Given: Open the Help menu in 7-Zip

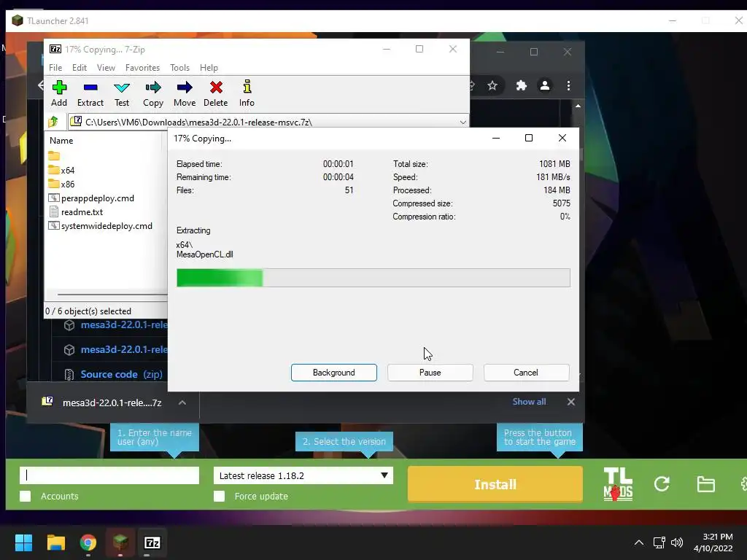Looking at the screenshot, I should (x=209, y=68).
